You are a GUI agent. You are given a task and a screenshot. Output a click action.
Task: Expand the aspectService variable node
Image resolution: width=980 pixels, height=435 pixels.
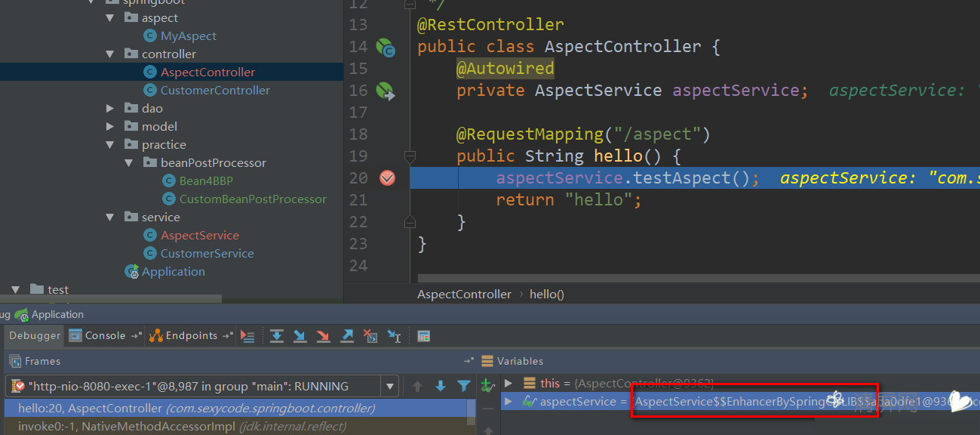tap(508, 402)
